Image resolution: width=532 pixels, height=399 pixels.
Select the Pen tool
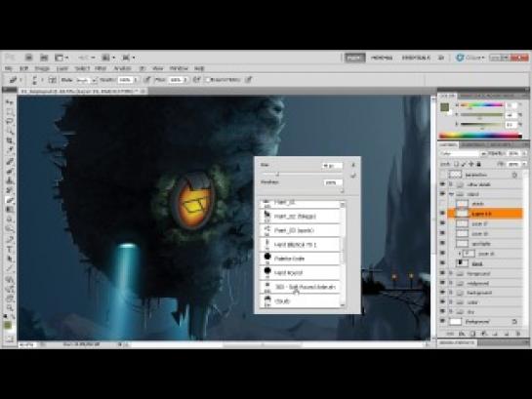click(x=9, y=240)
